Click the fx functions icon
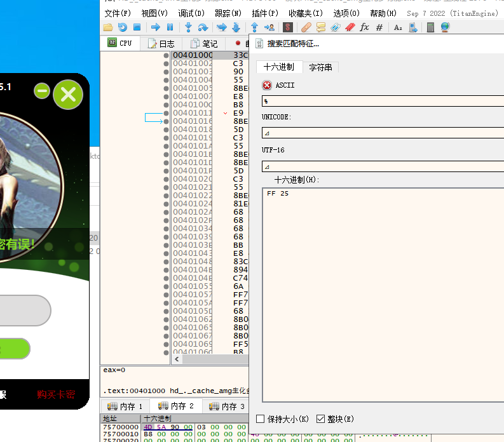The width and height of the screenshot is (504, 442). tap(364, 27)
